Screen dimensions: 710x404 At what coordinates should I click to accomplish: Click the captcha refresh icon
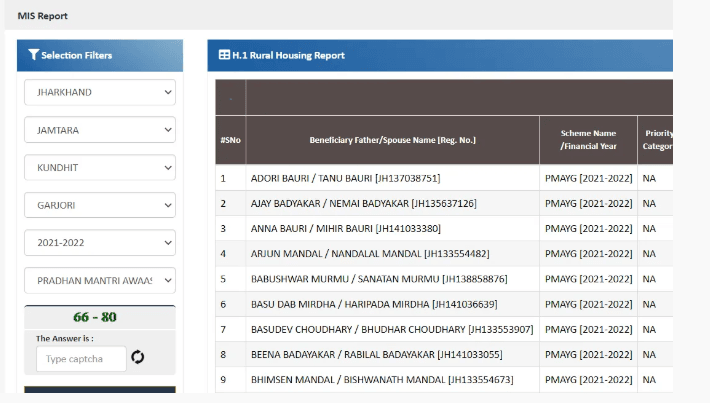coord(138,357)
